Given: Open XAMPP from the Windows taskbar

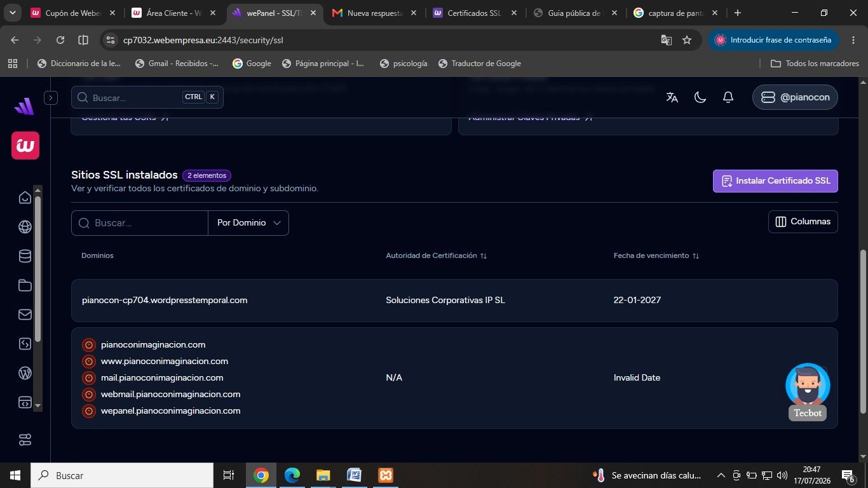Looking at the screenshot, I should (385, 475).
